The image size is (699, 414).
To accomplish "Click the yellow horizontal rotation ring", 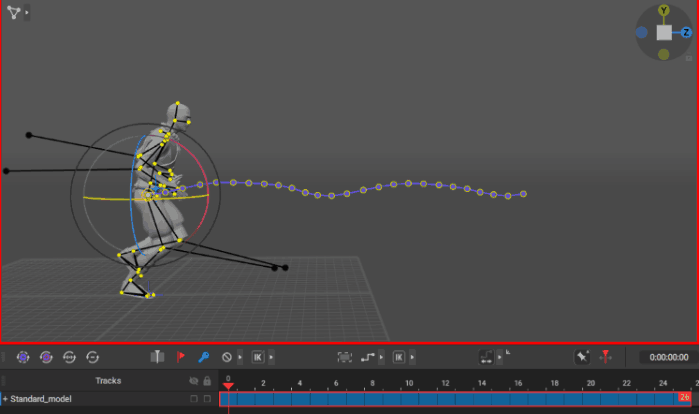I will point(111,199).
